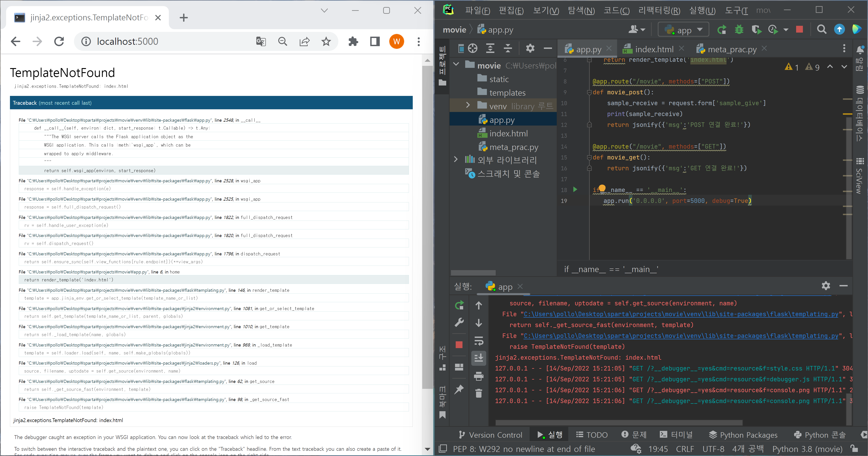Viewport: 868px width, 456px height.
Task: Open profiler run options dropdown arrow
Action: click(786, 30)
